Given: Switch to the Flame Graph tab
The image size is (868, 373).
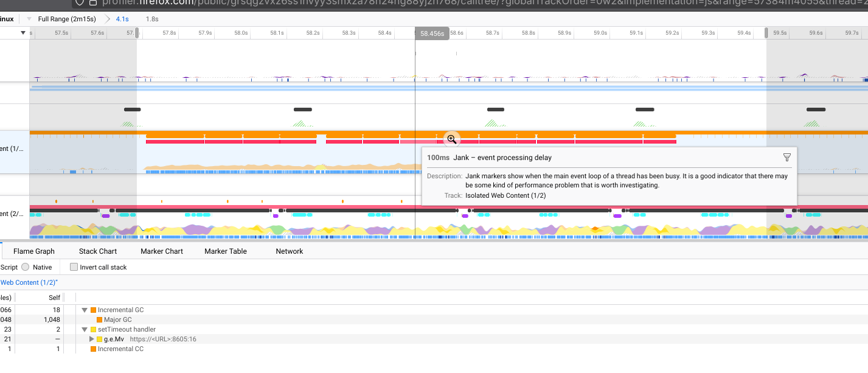Looking at the screenshot, I should [x=33, y=251].
